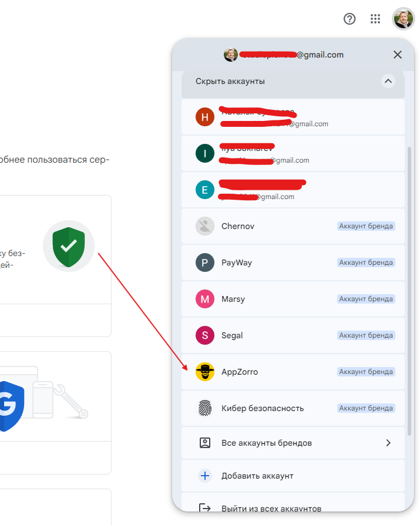
Task: Click the profile avatar in top right corner
Action: [403, 19]
